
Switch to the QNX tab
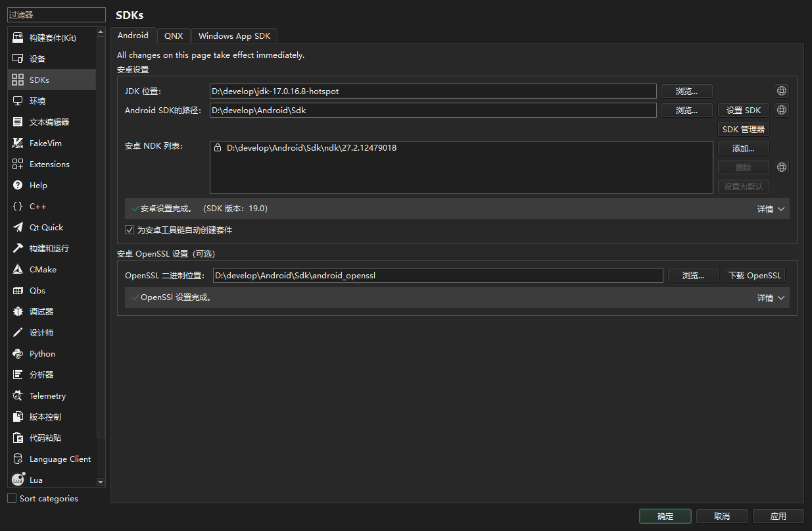pos(174,36)
